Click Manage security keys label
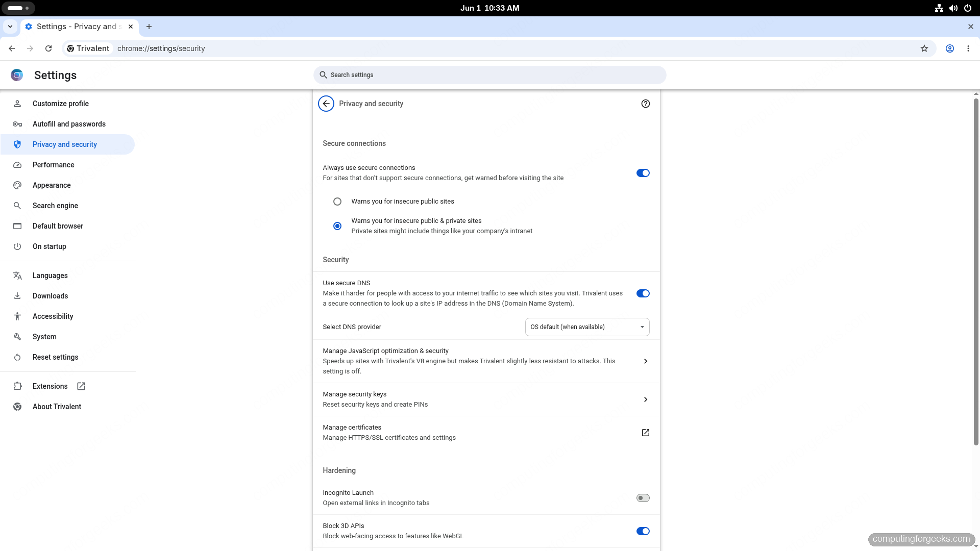Image resolution: width=980 pixels, height=551 pixels. [354, 394]
